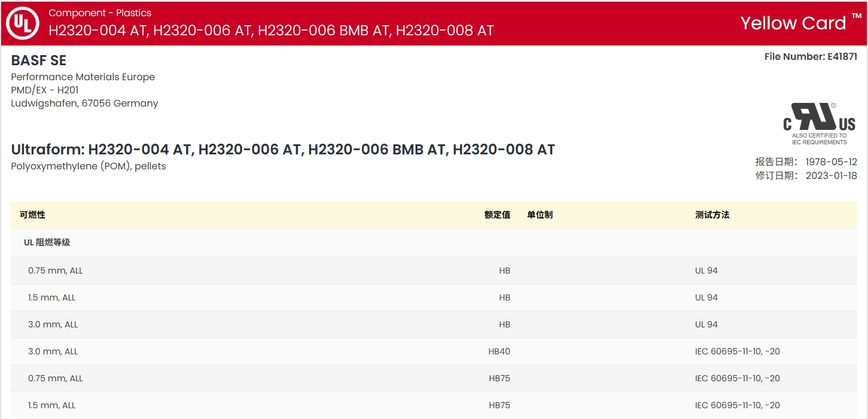Click the HB75 rating for 0.75 mm
868x419 pixels.
tap(500, 378)
